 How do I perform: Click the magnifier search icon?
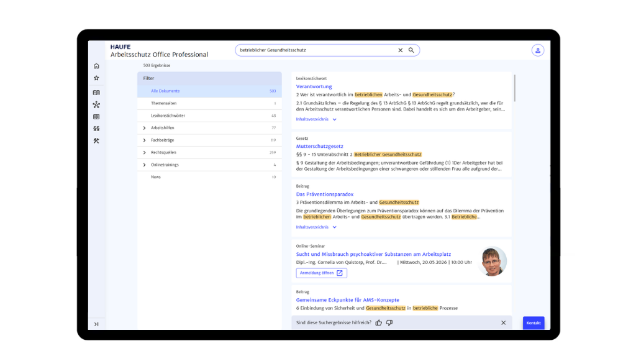411,50
